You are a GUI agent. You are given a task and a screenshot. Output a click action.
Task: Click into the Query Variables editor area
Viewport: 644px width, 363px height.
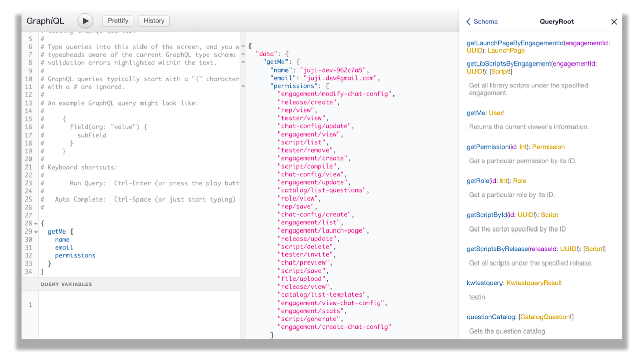138,315
